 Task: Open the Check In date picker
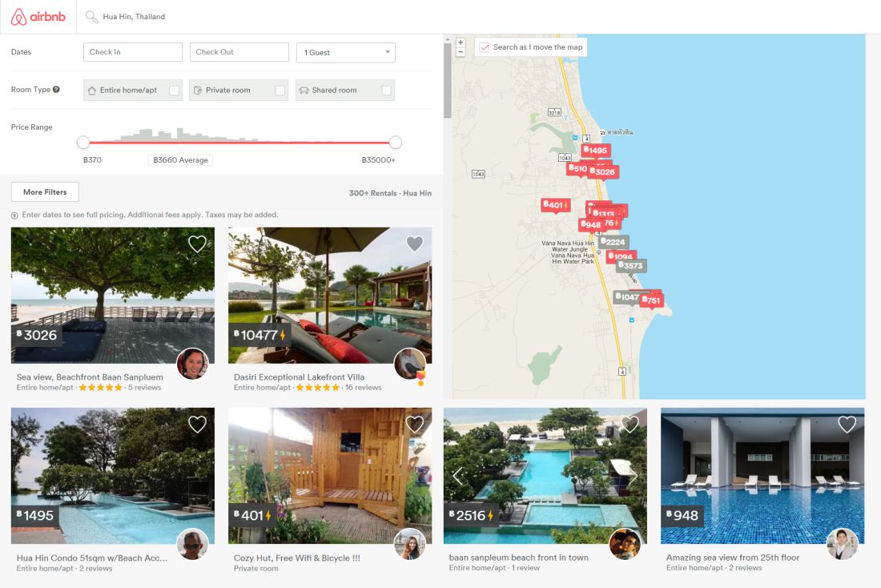133,52
